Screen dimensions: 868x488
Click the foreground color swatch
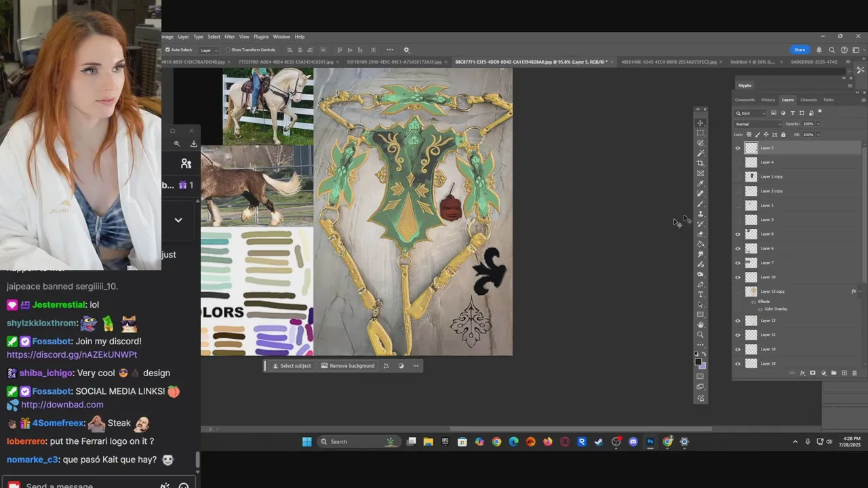click(698, 362)
